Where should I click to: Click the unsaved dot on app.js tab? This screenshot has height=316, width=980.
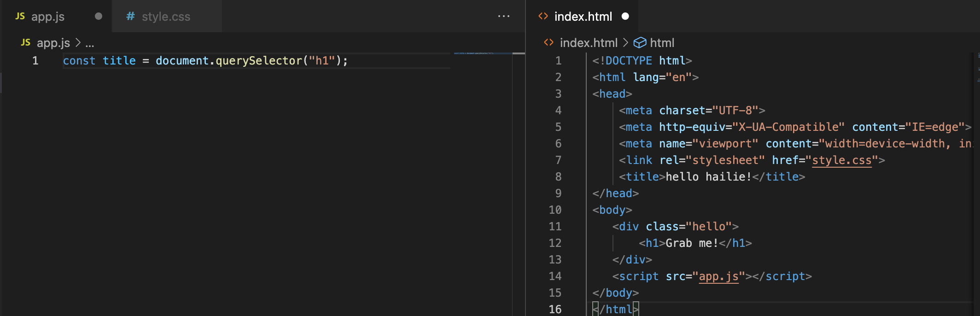[98, 16]
